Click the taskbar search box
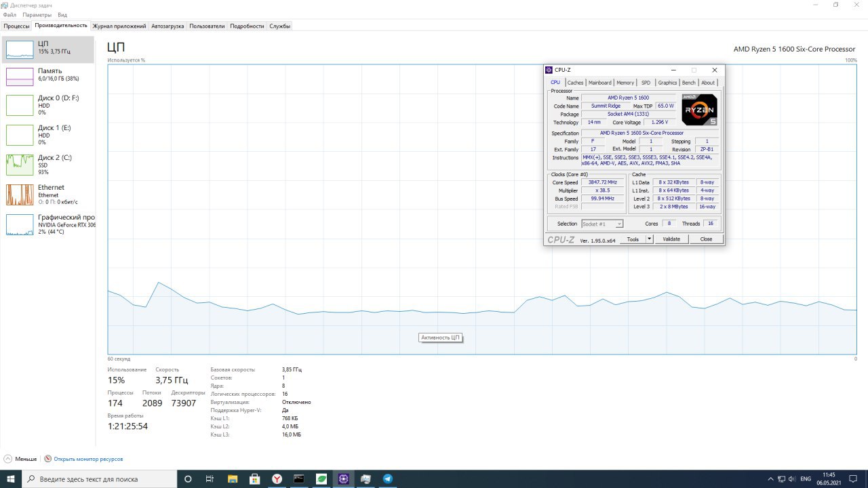 click(x=100, y=479)
